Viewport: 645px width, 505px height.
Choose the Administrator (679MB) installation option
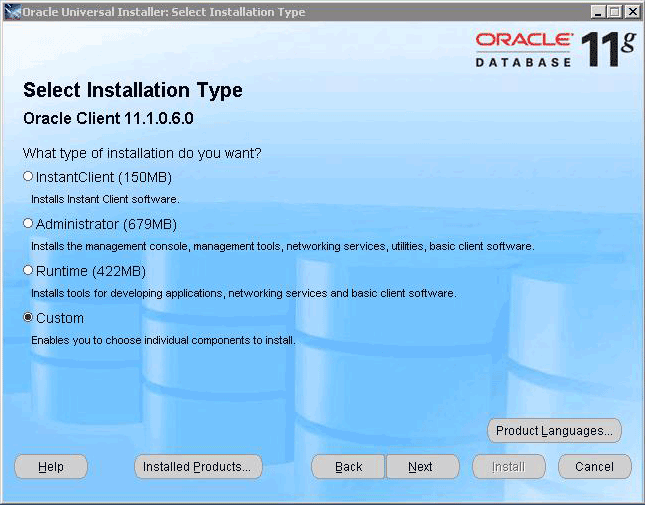pos(28,223)
